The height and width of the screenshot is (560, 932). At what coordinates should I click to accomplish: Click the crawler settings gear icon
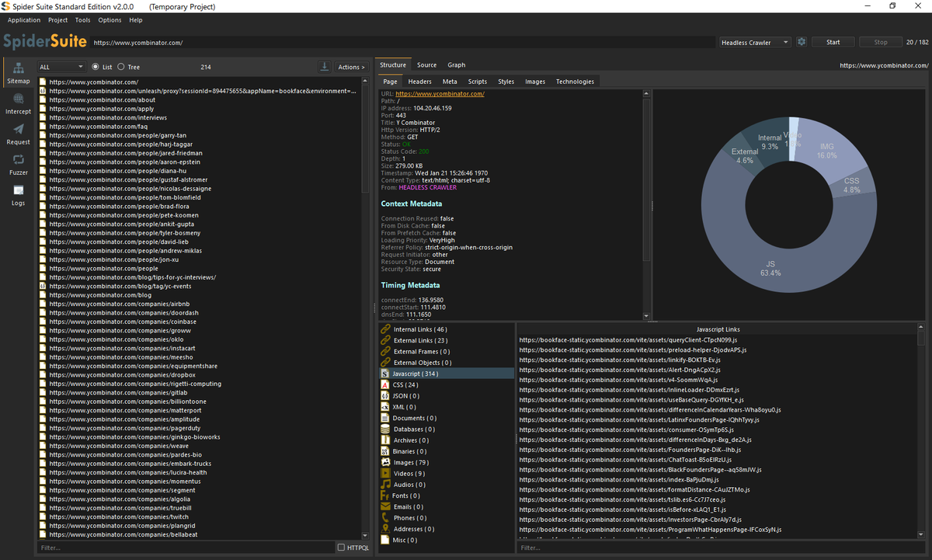tap(802, 42)
